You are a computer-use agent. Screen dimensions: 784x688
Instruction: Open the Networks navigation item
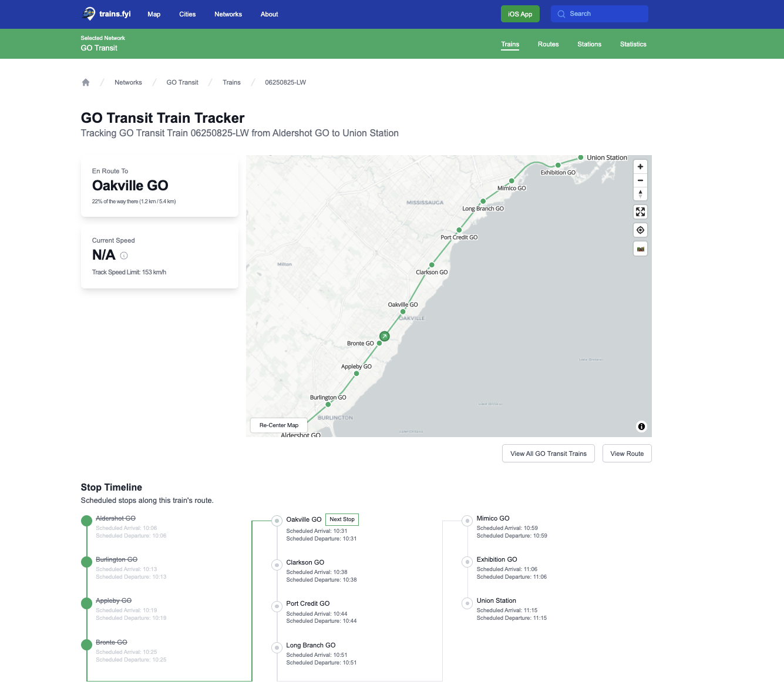(228, 14)
